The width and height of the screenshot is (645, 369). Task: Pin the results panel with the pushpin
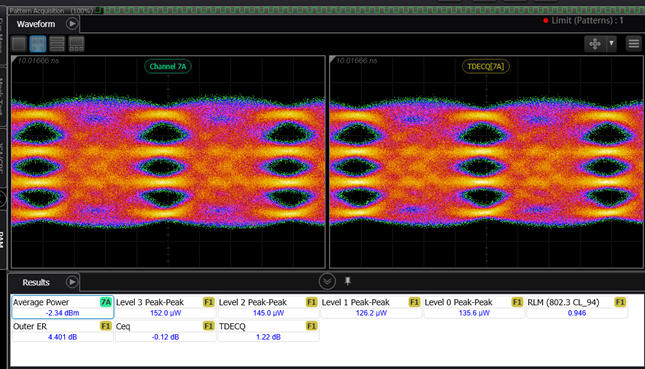tap(348, 281)
